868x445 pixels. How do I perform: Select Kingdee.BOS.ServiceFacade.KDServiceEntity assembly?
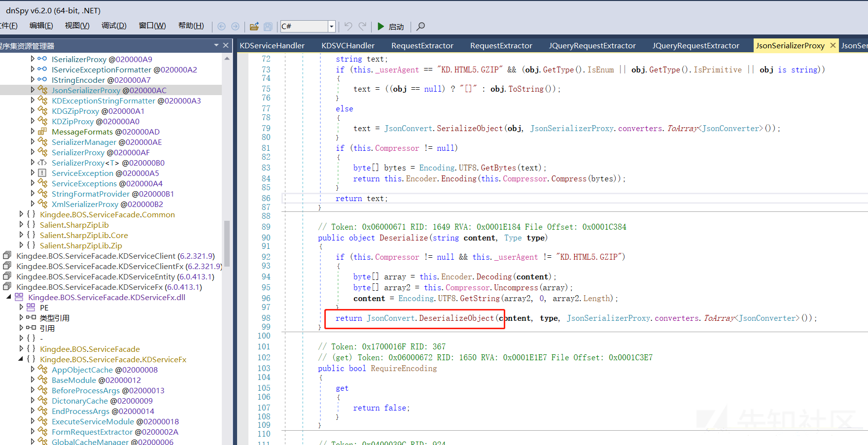[115, 276]
